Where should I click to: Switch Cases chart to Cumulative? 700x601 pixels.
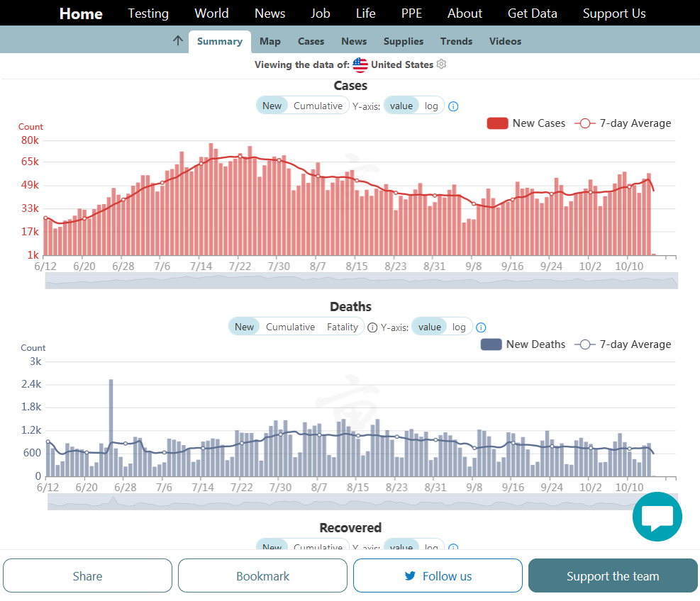pyautogui.click(x=318, y=106)
